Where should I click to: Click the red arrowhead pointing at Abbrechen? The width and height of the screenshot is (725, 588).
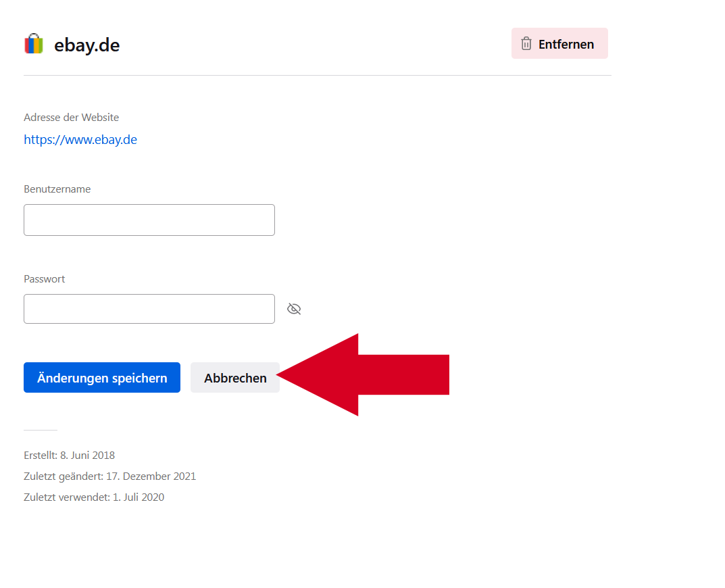[x=324, y=375]
